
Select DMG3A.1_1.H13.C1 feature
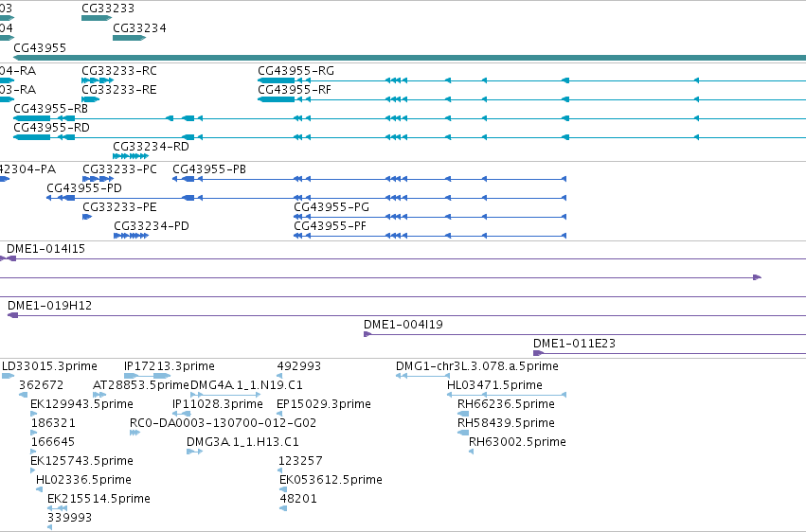point(242,442)
